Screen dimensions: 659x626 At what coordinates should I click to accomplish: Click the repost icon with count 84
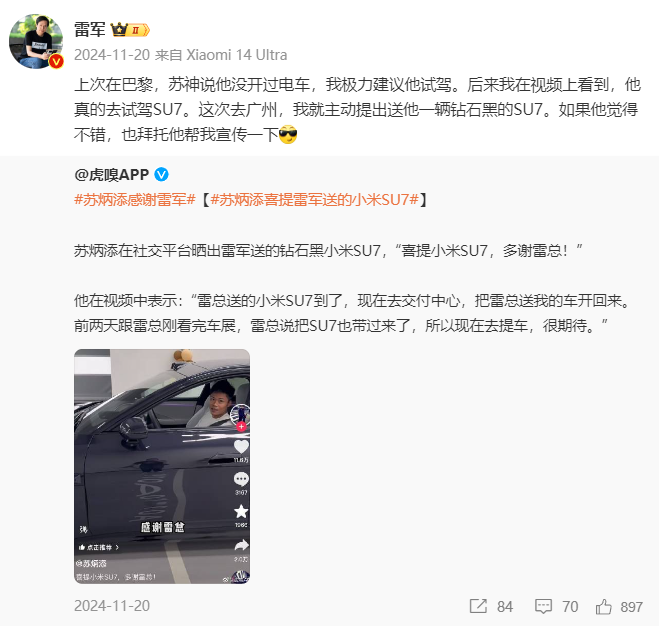(478, 606)
